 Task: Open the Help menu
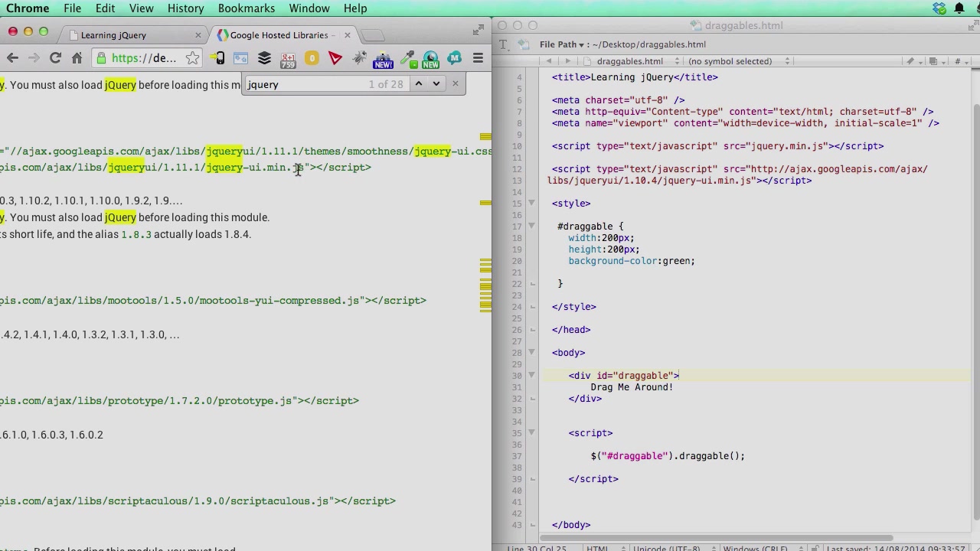click(x=354, y=8)
